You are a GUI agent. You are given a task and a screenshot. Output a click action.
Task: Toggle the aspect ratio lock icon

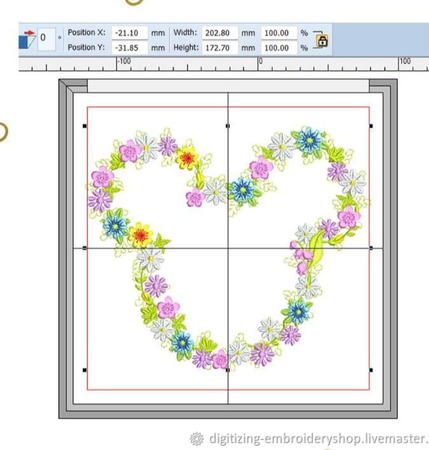click(322, 41)
